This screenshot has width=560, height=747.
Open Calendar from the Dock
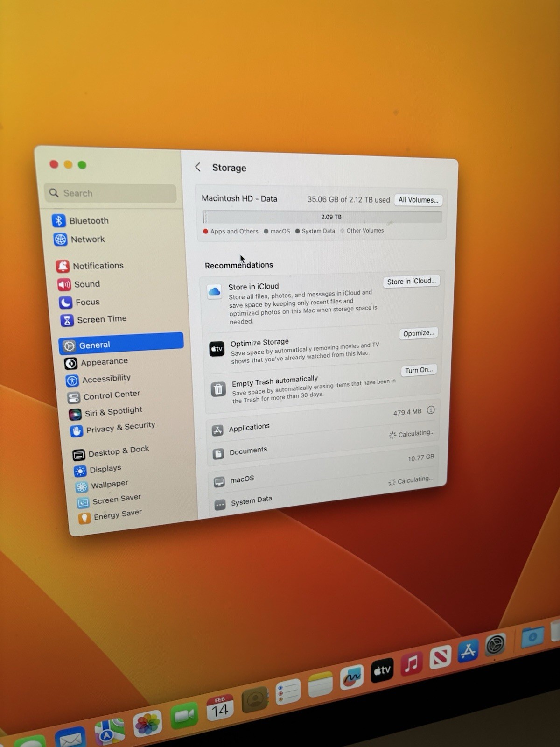220,707
